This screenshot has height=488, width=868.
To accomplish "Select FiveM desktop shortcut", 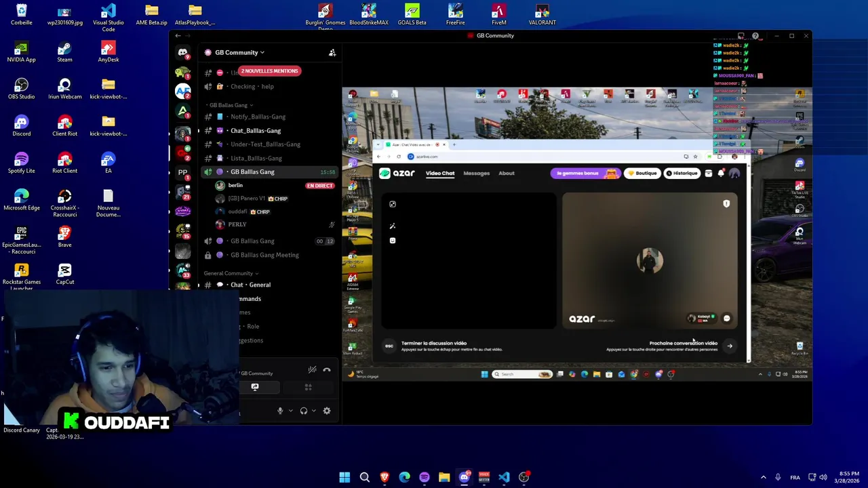I will click(498, 14).
